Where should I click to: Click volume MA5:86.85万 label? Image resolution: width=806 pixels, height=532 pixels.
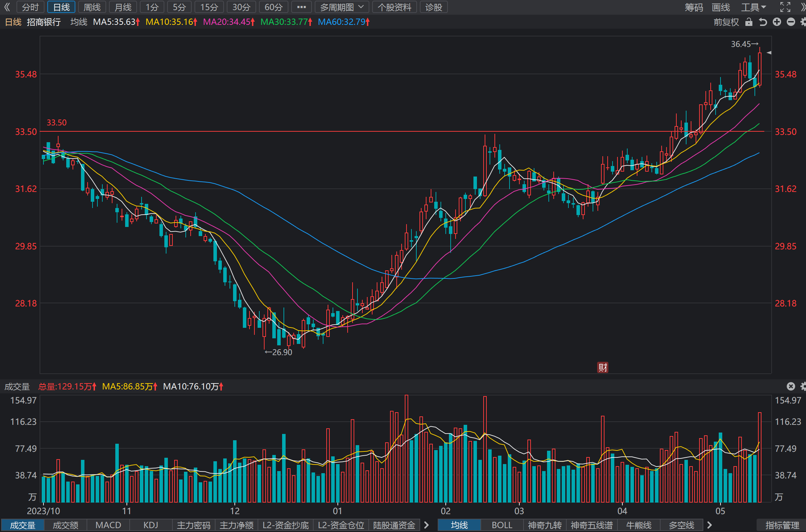point(130,387)
